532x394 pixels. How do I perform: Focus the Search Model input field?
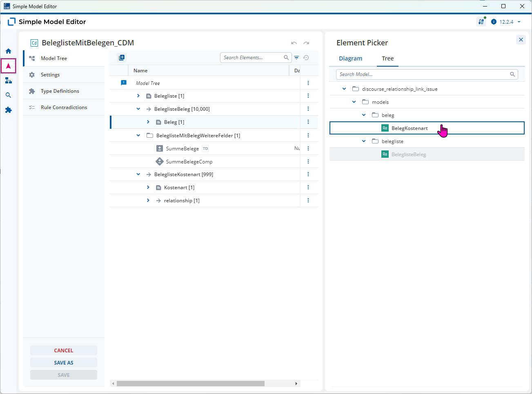(x=427, y=74)
